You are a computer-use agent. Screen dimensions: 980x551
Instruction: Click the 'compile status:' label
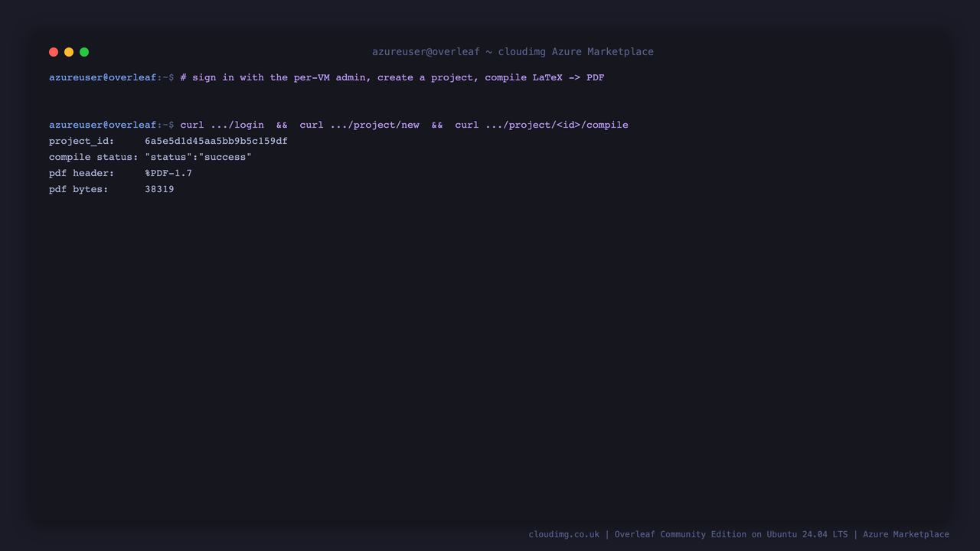click(x=93, y=157)
